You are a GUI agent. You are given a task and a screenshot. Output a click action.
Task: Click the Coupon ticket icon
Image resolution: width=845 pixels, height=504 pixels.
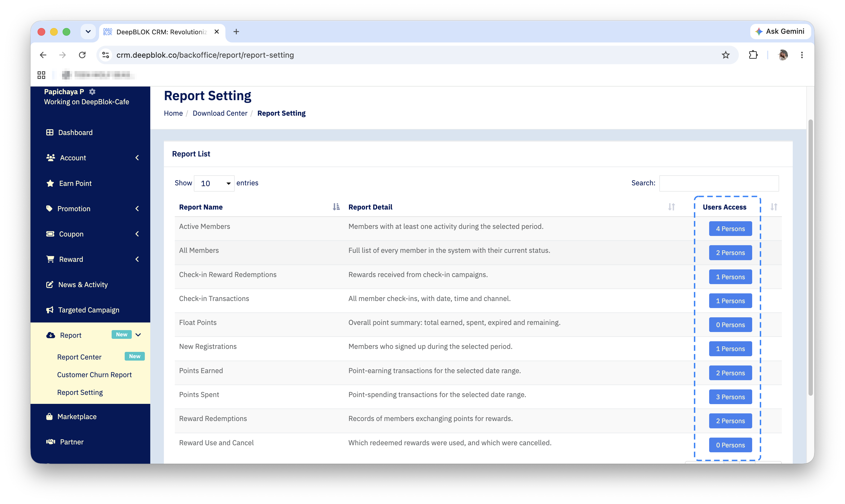click(x=50, y=234)
